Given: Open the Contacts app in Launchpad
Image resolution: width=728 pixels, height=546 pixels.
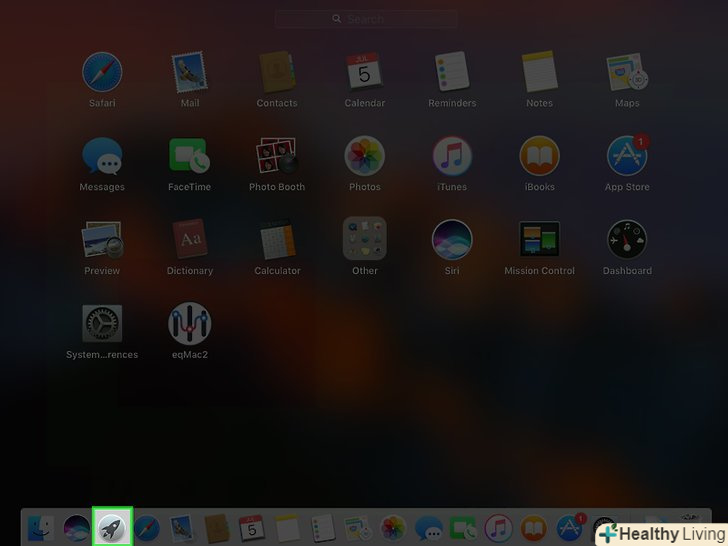Looking at the screenshot, I should click(277, 72).
